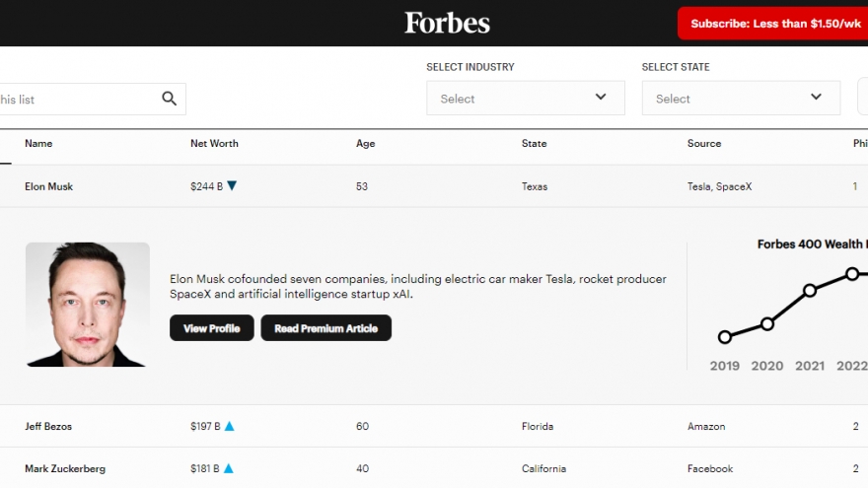Viewport: 868px width, 488px height.
Task: Click the Elon Musk biography text
Action: coord(418,286)
